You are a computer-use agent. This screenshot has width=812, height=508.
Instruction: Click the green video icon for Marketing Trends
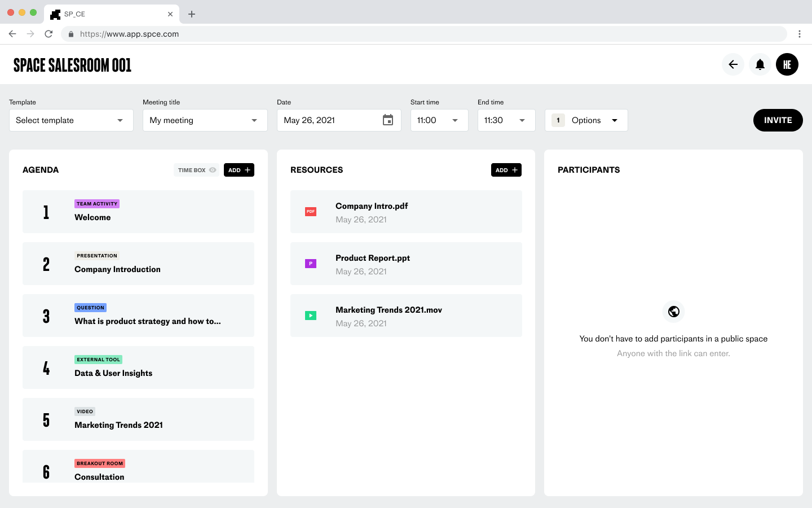[x=311, y=316]
